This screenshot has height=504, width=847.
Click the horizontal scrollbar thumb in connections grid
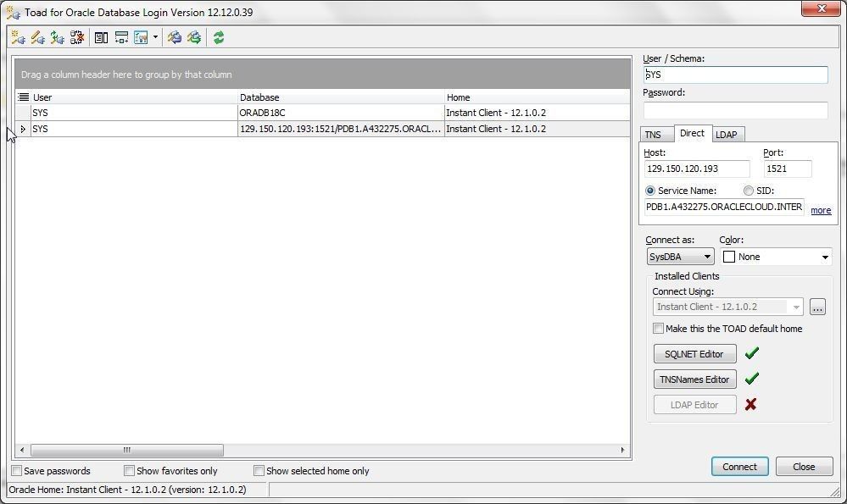tap(127, 450)
